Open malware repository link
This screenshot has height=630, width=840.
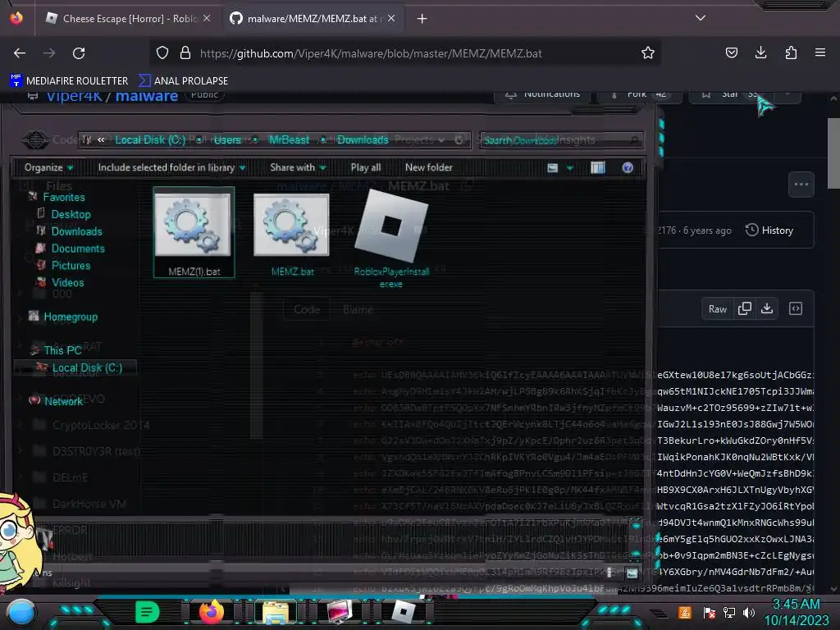tap(146, 96)
